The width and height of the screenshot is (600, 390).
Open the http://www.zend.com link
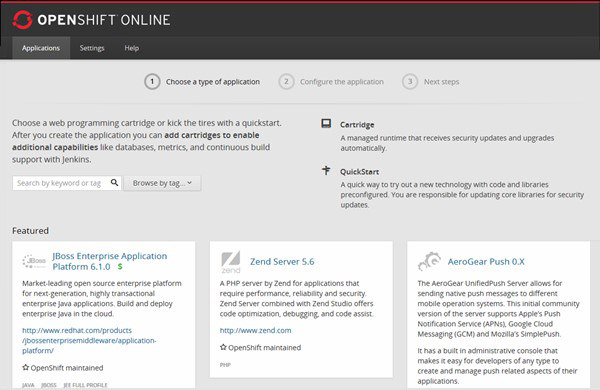(x=255, y=330)
